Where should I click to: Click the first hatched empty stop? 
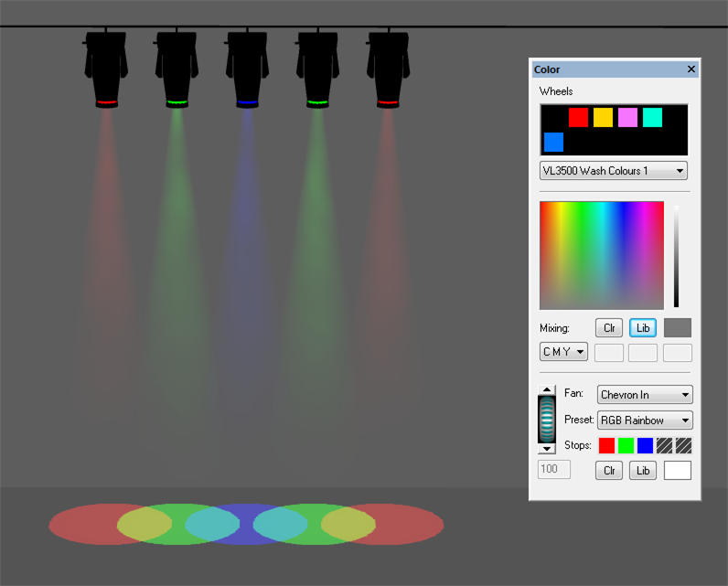point(665,446)
